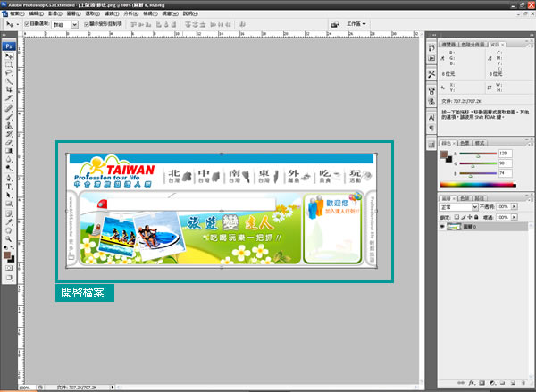Select the Gradient tool

9,151
